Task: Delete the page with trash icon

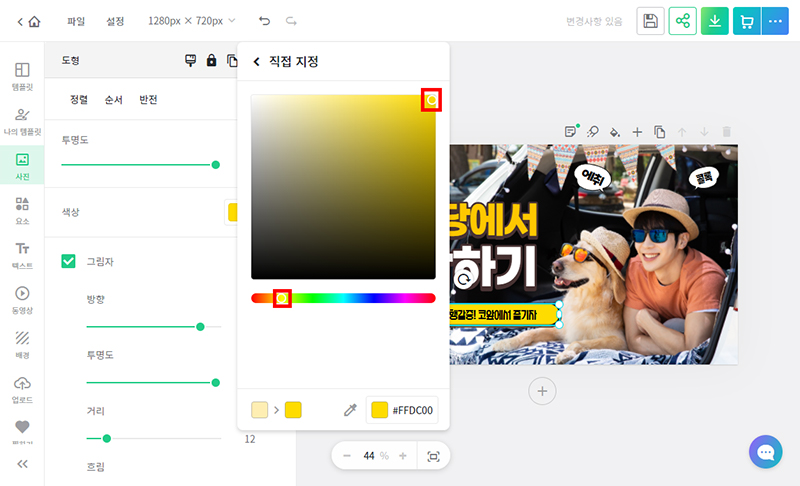Action: pos(727,132)
